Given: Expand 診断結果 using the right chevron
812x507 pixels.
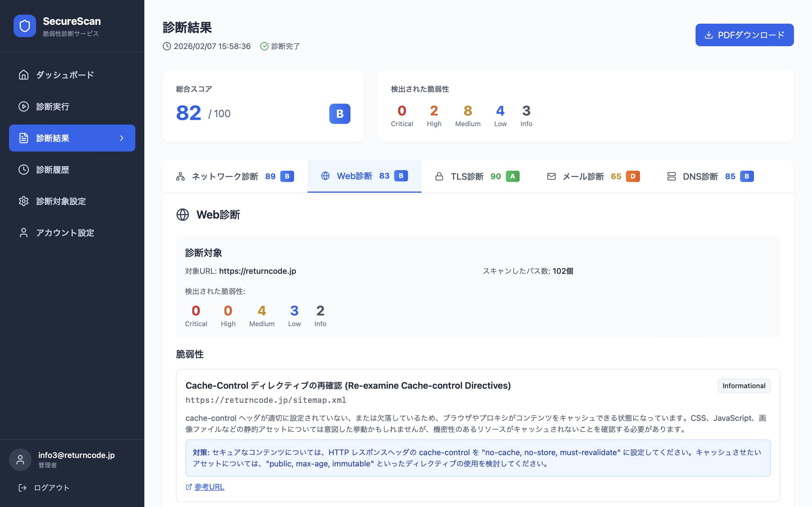Looking at the screenshot, I should tap(122, 138).
